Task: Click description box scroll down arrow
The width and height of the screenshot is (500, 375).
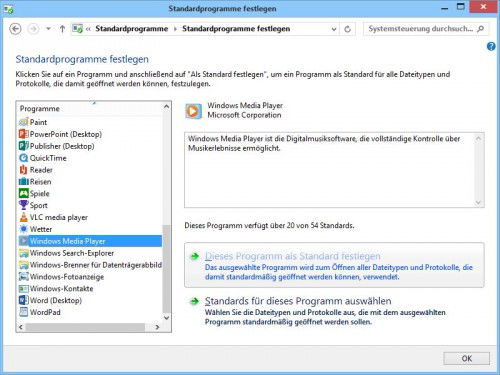Action: [x=478, y=202]
